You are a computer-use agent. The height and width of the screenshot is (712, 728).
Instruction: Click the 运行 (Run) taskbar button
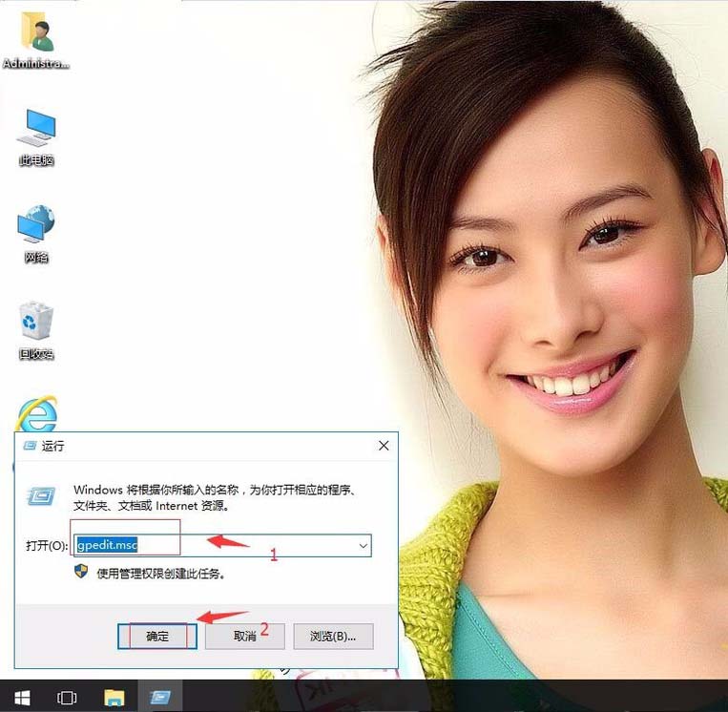point(160,697)
